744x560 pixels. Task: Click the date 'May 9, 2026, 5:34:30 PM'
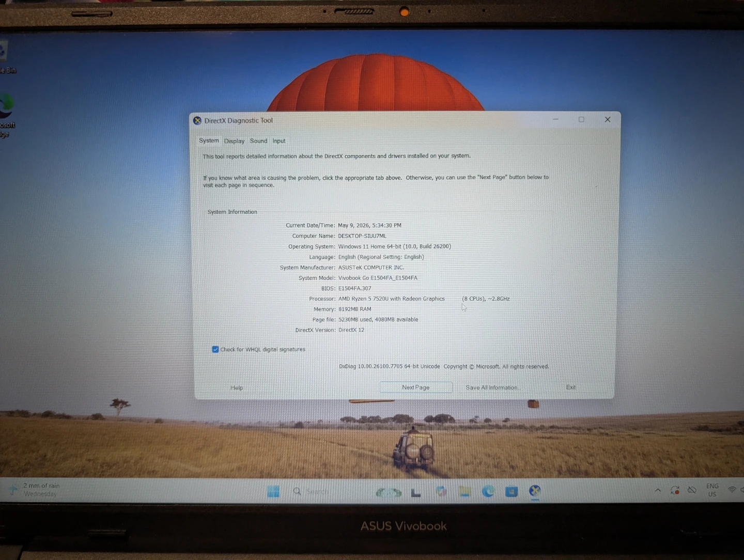[369, 225]
